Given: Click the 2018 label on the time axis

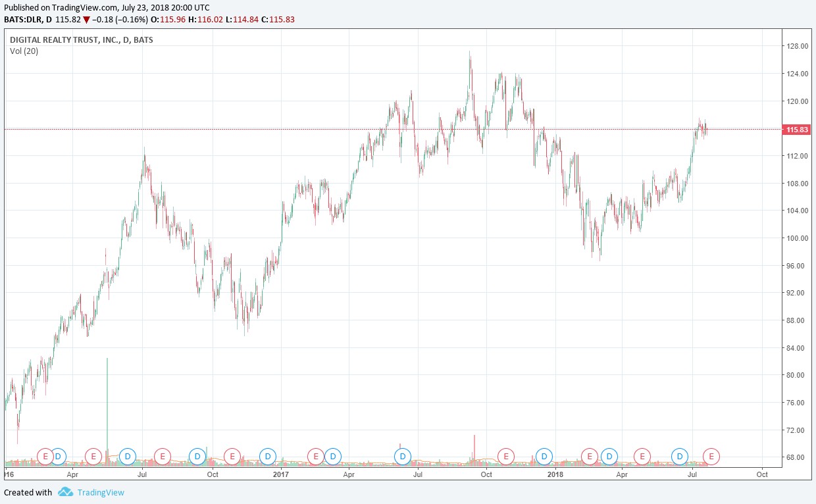Looking at the screenshot, I should [556, 474].
